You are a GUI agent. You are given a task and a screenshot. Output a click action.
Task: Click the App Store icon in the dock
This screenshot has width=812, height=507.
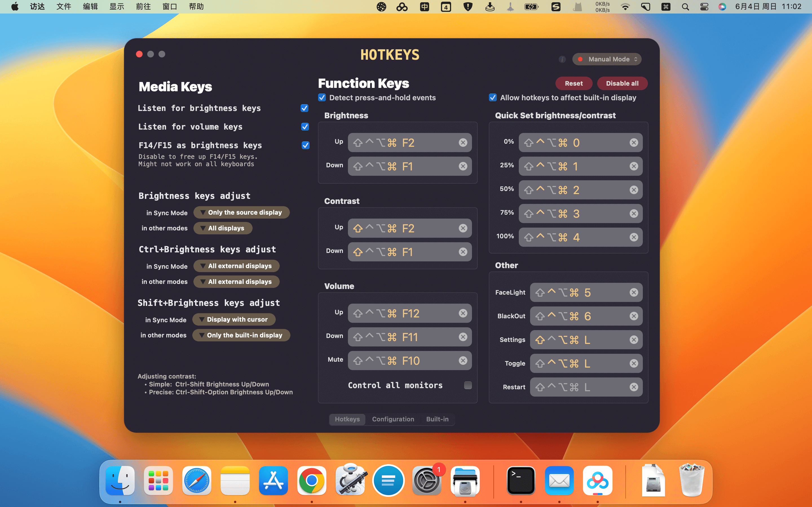[272, 480]
